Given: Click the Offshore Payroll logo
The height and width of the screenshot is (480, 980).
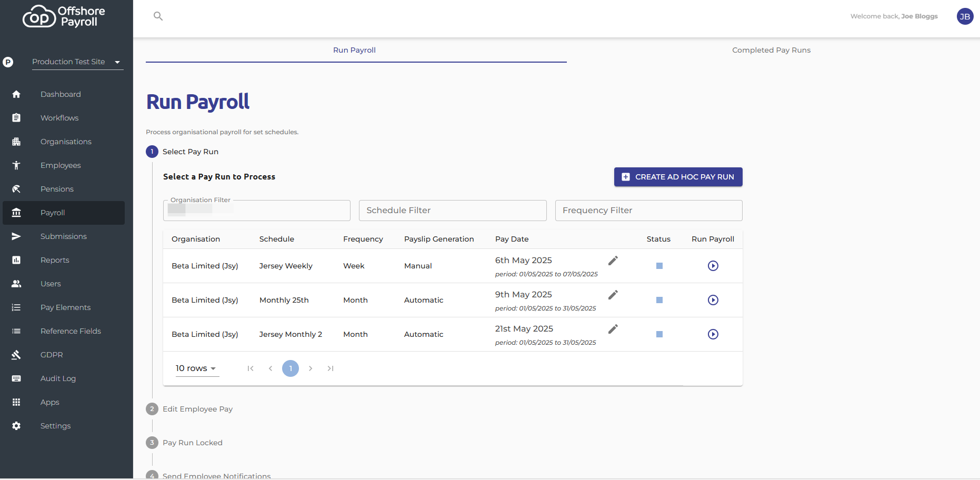Looking at the screenshot, I should [x=64, y=16].
